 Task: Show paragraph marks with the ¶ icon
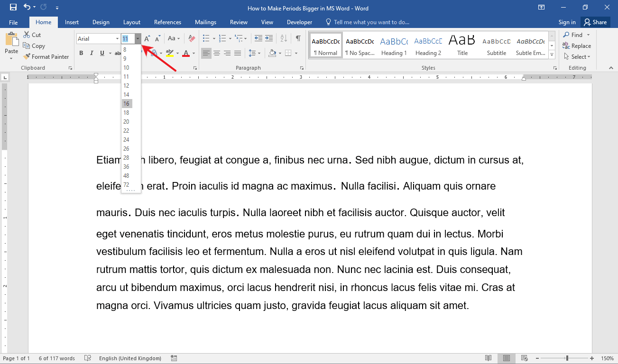(297, 39)
